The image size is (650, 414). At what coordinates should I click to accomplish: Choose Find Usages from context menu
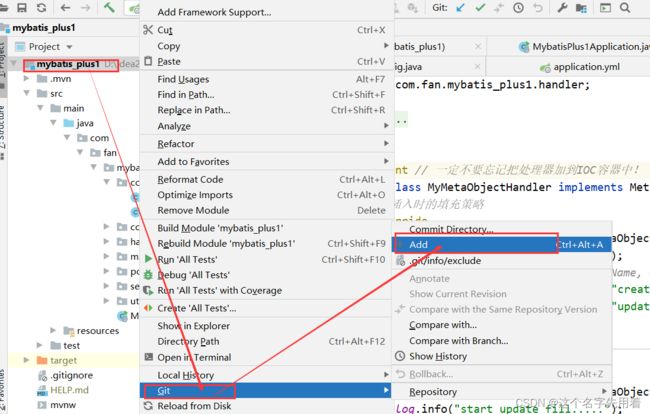(267, 79)
